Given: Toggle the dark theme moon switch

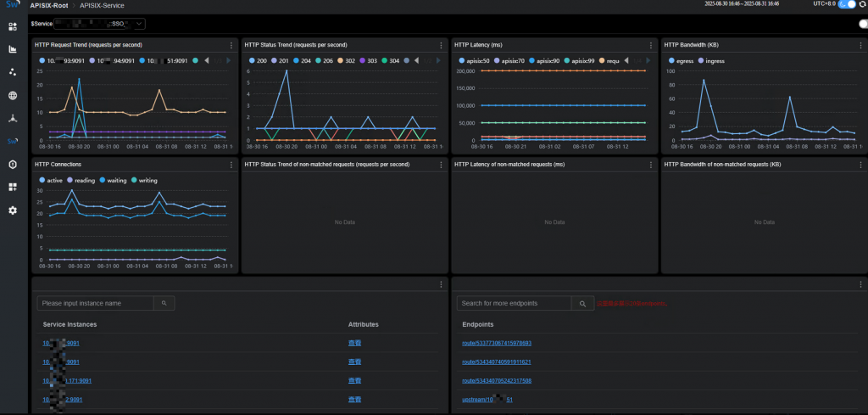Looking at the screenshot, I should [x=847, y=4].
